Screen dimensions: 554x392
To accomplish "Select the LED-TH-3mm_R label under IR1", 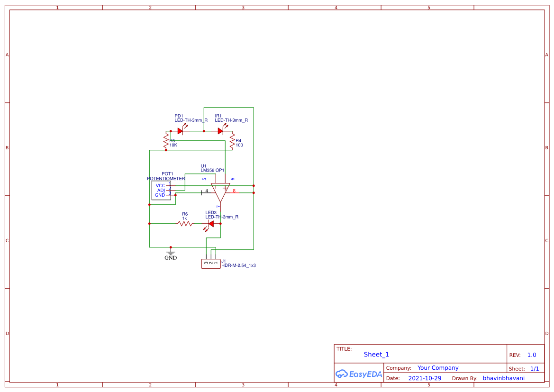I will pos(231,120).
